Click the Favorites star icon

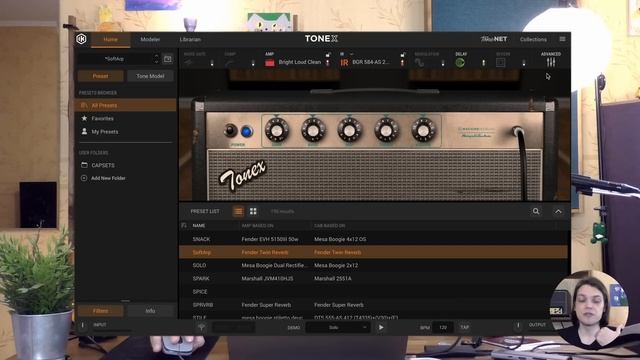pos(84,118)
